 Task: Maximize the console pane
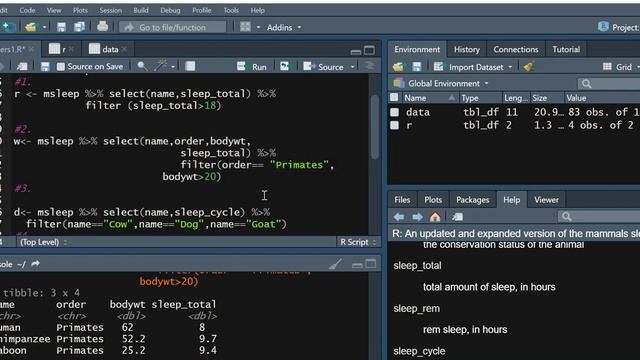pyautogui.click(x=371, y=264)
